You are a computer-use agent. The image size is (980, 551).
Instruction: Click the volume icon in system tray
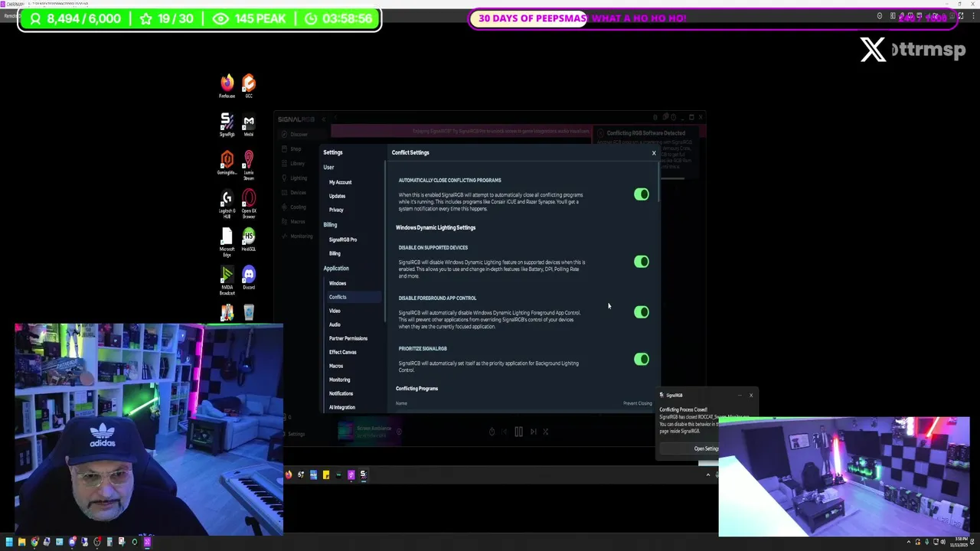(x=942, y=542)
